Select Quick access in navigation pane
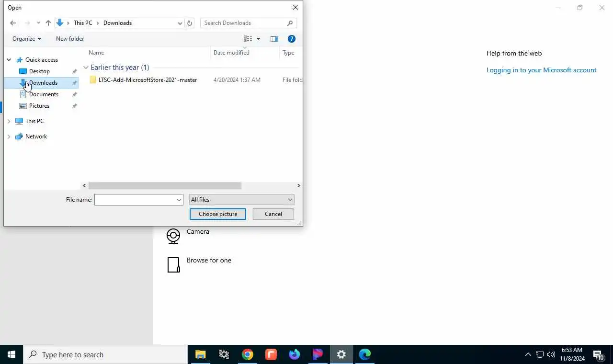This screenshot has width=613, height=364. (42, 60)
